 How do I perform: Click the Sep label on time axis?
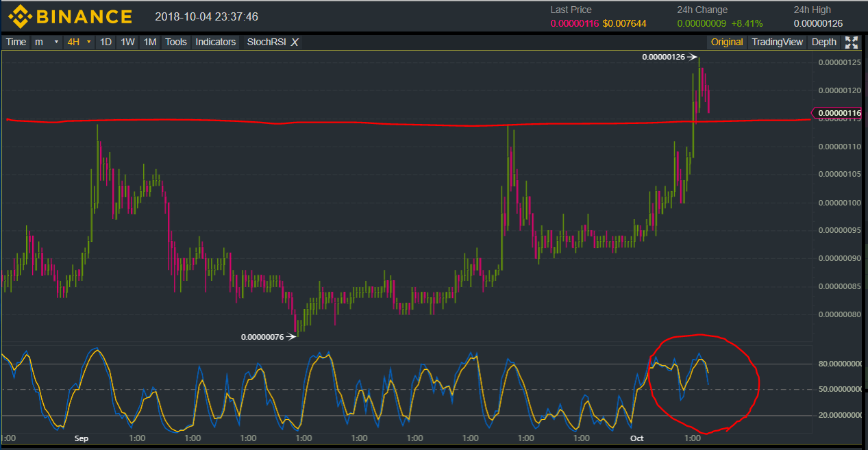[x=81, y=438]
